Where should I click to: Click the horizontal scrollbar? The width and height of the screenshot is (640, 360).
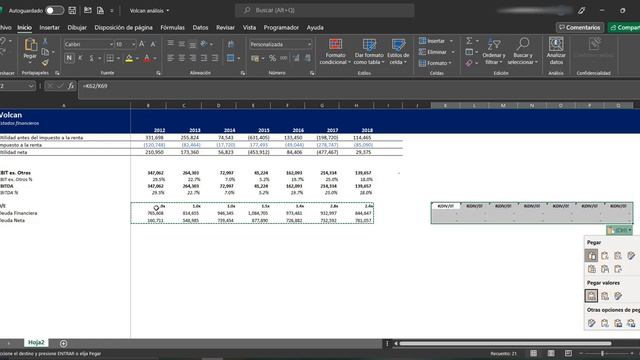(505, 344)
